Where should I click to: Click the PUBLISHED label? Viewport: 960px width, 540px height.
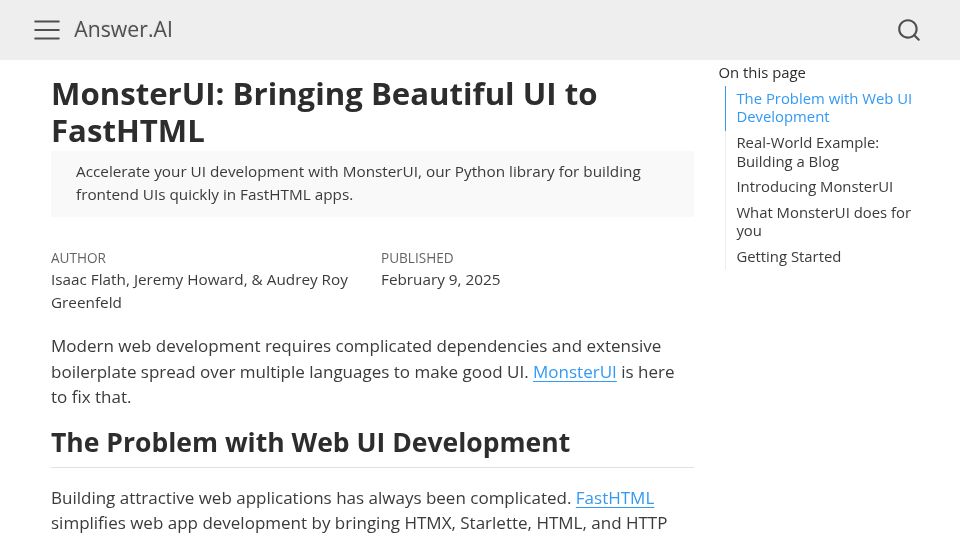[x=417, y=258]
